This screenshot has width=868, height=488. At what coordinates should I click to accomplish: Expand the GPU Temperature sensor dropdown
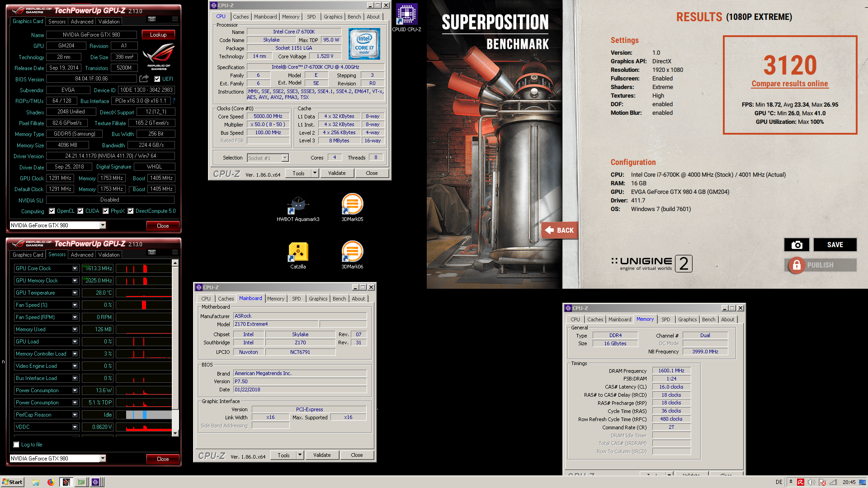coord(75,293)
